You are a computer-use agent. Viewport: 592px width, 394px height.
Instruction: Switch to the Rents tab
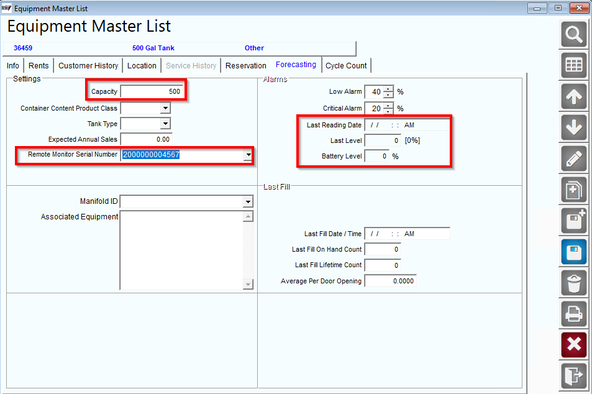39,66
